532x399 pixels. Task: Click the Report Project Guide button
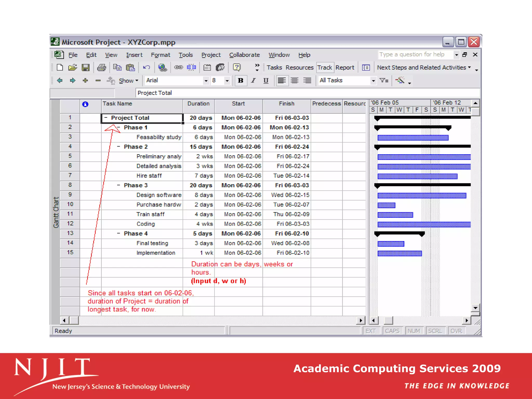point(345,68)
